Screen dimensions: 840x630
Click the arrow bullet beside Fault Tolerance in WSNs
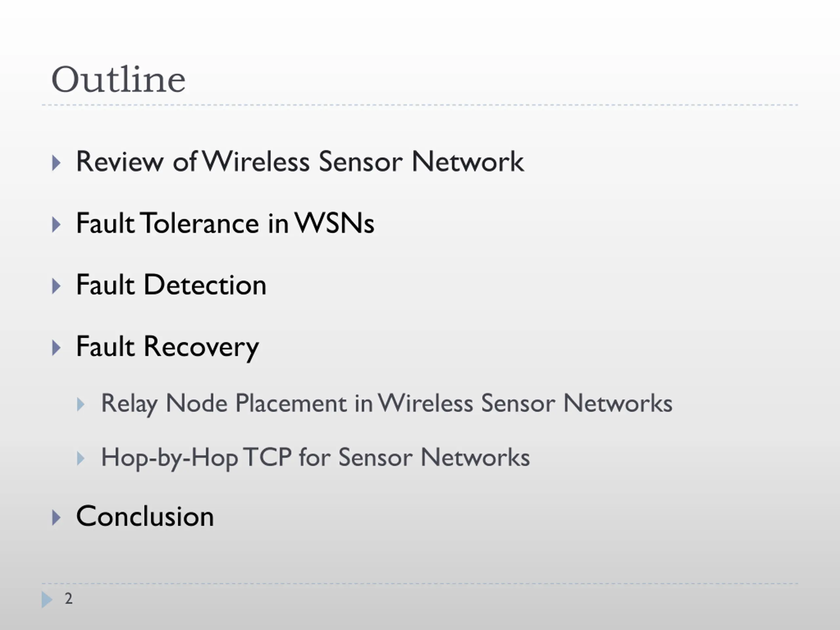pyautogui.click(x=56, y=224)
